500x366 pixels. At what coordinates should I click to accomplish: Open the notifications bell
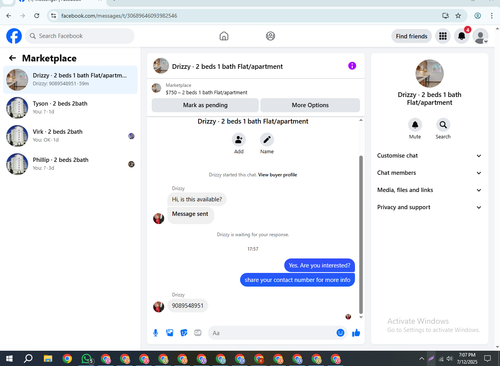(462, 36)
